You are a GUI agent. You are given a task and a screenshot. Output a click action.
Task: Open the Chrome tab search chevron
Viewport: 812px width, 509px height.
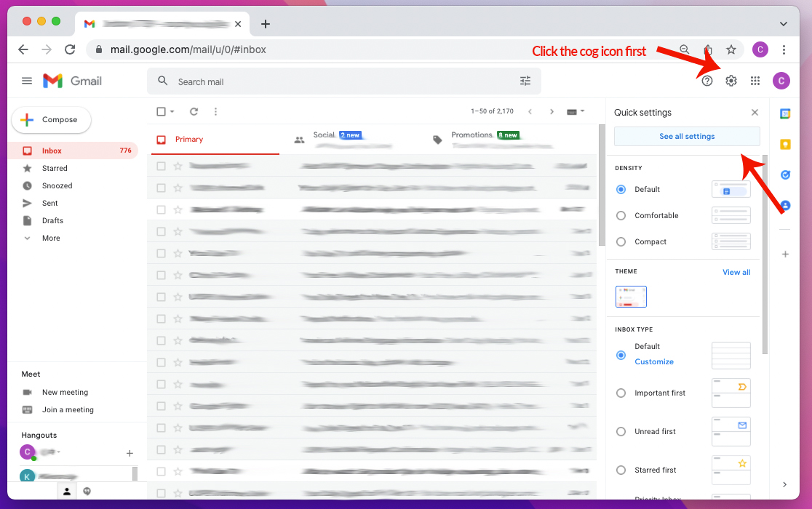pos(783,24)
